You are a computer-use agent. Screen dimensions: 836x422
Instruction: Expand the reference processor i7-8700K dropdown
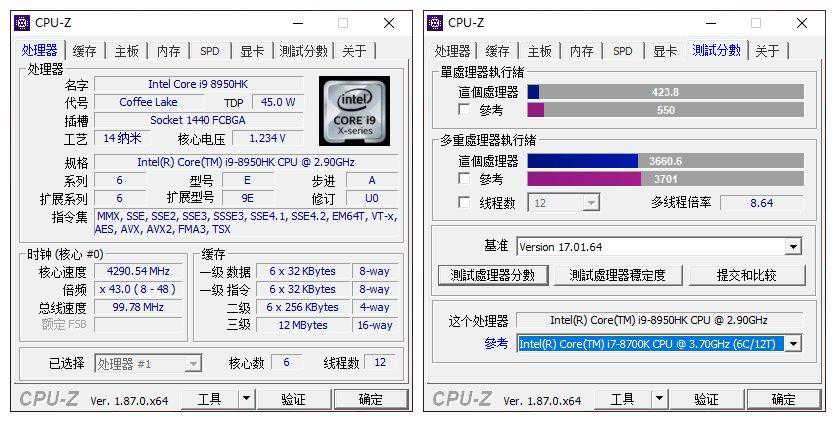point(793,344)
